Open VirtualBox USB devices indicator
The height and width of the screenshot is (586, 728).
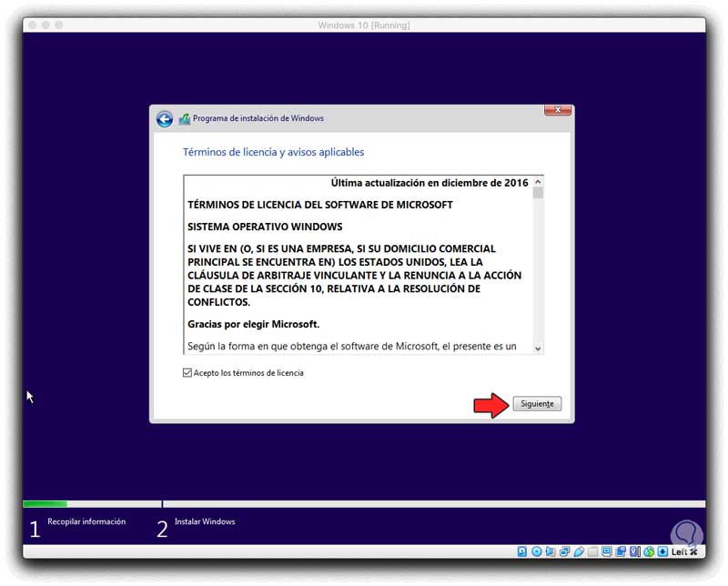(x=579, y=551)
